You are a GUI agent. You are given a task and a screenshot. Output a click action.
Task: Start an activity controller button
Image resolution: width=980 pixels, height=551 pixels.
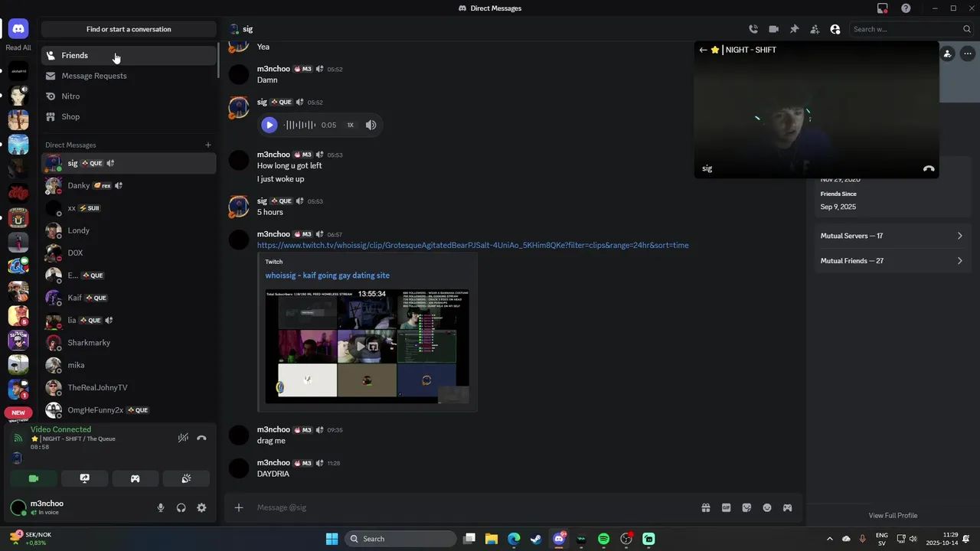135,478
